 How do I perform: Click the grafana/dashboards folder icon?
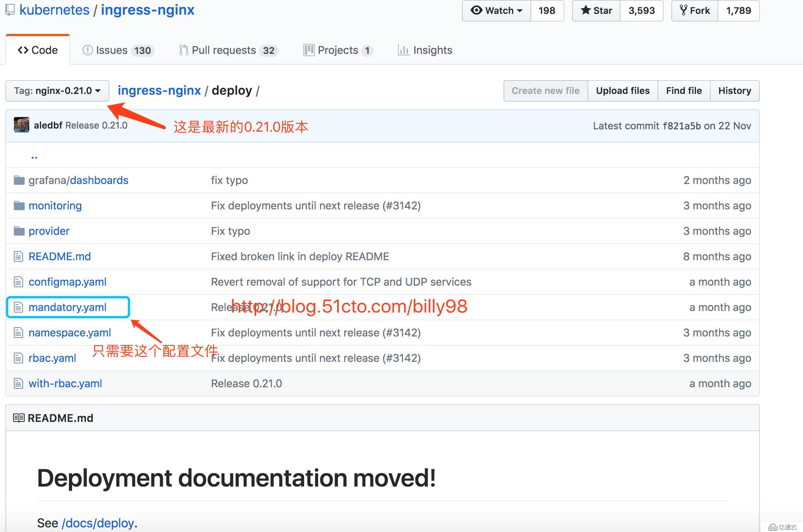19,180
